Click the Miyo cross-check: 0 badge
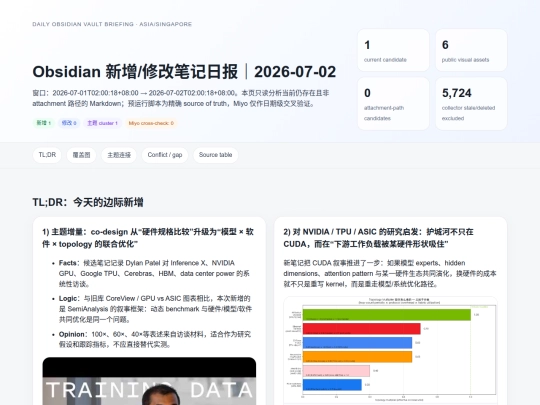The width and height of the screenshot is (540, 405). tap(151, 123)
